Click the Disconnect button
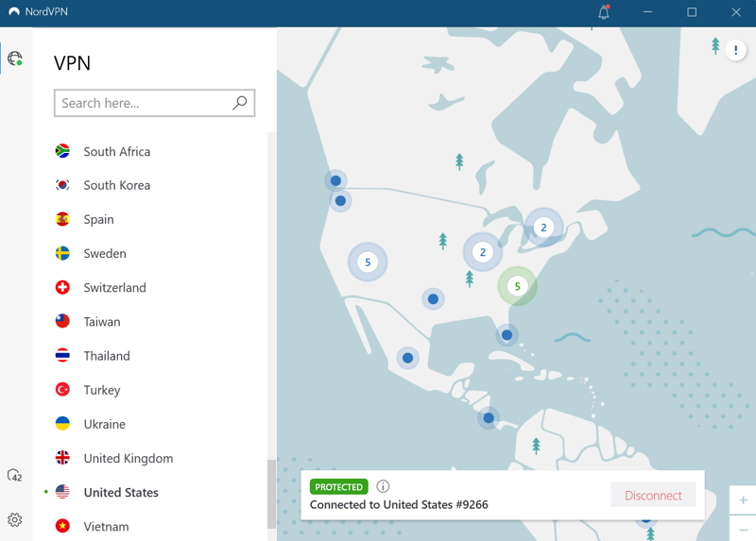Screen dimensions: 756x541 (653, 496)
